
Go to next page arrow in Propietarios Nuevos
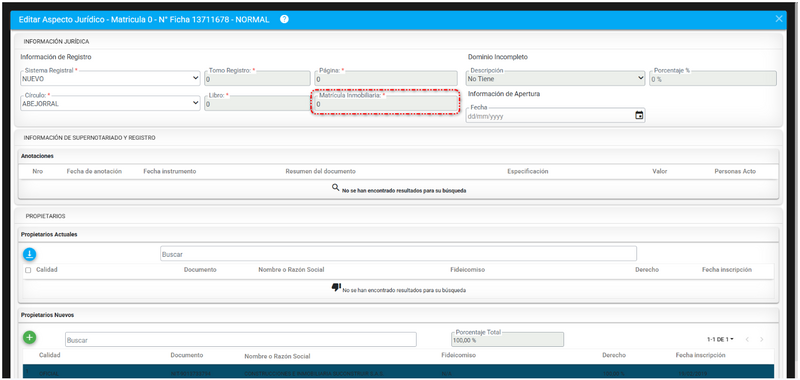click(761, 339)
